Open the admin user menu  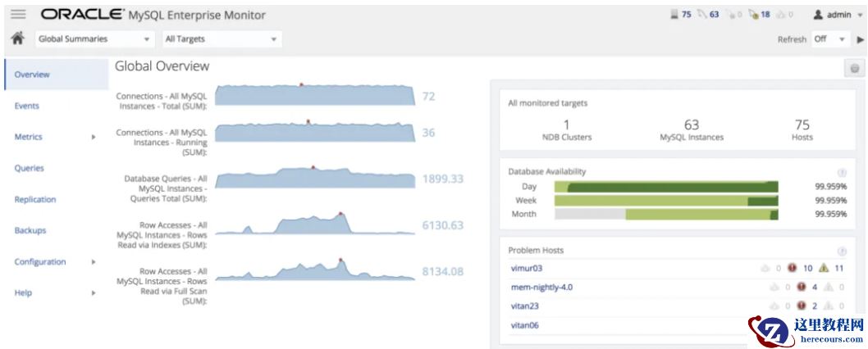coord(837,15)
